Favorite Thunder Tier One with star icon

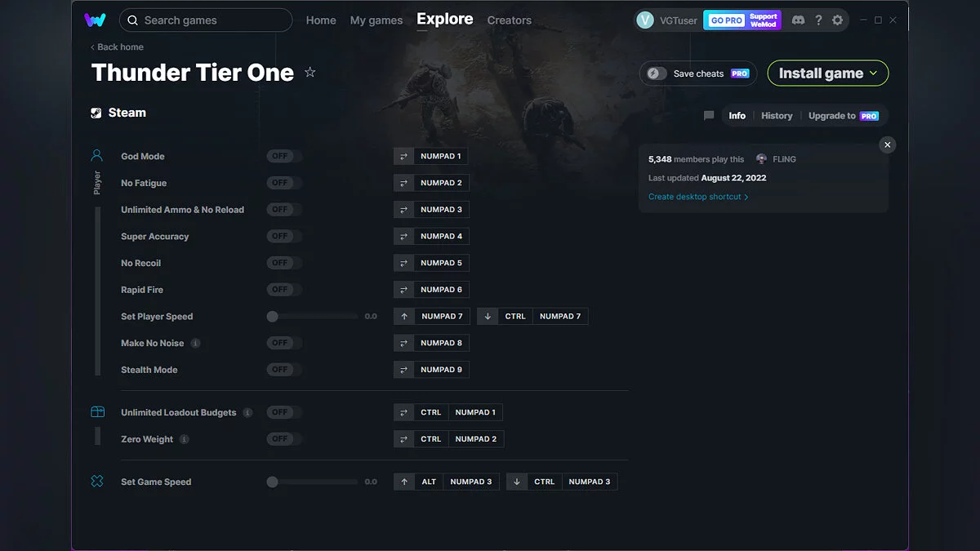pyautogui.click(x=310, y=73)
